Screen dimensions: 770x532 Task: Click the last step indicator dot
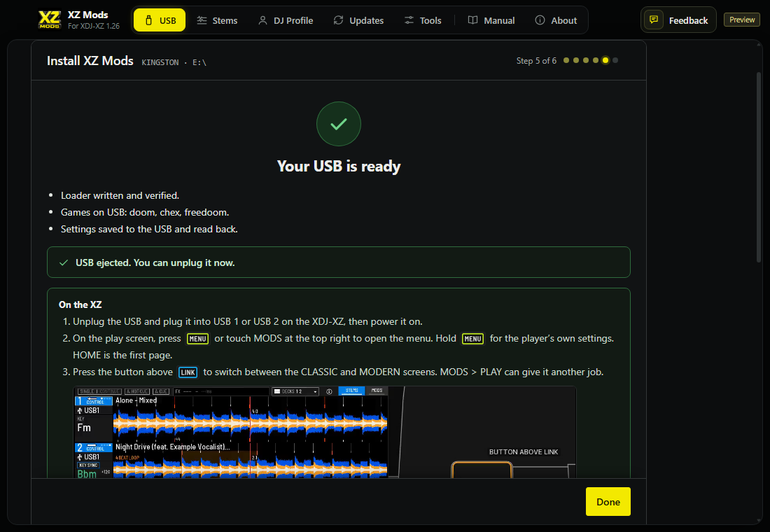(x=615, y=60)
